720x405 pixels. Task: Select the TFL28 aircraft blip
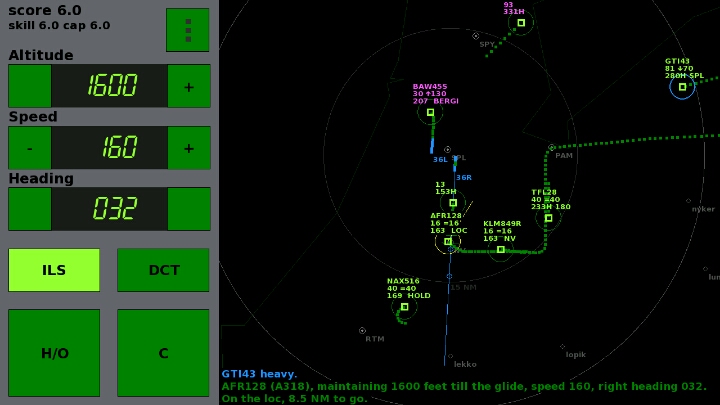tap(548, 218)
